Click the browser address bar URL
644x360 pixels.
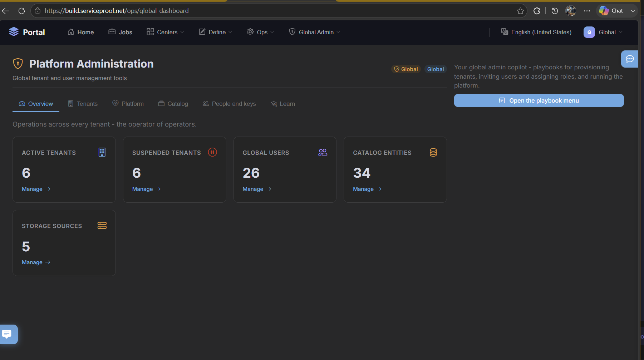click(117, 11)
